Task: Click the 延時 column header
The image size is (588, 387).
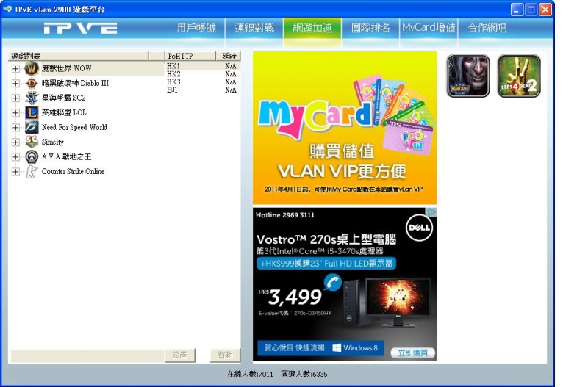Action: (x=229, y=57)
